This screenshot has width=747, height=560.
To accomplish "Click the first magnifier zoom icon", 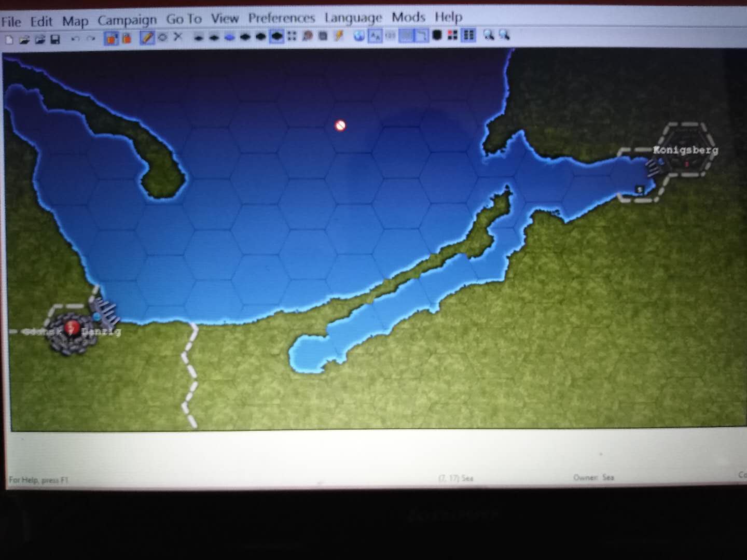I will 489,35.
